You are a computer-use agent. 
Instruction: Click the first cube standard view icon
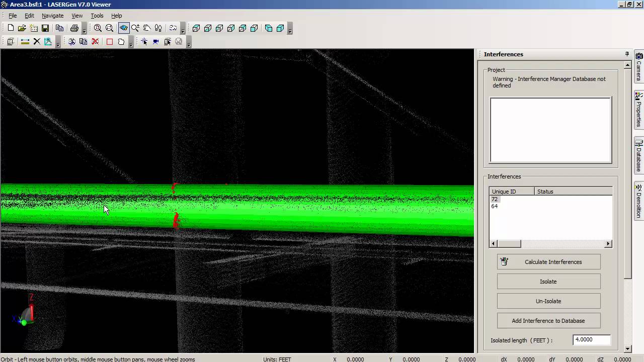pyautogui.click(x=196, y=28)
